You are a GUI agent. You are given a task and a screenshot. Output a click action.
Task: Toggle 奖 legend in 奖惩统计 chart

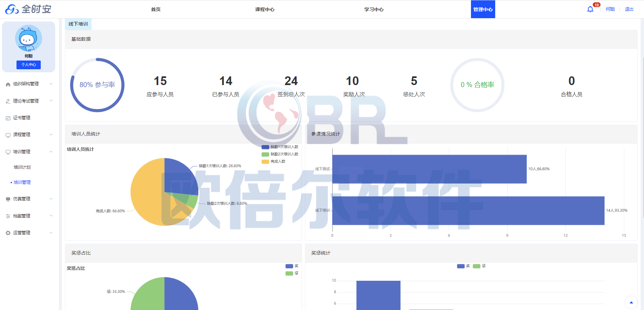pos(461,266)
